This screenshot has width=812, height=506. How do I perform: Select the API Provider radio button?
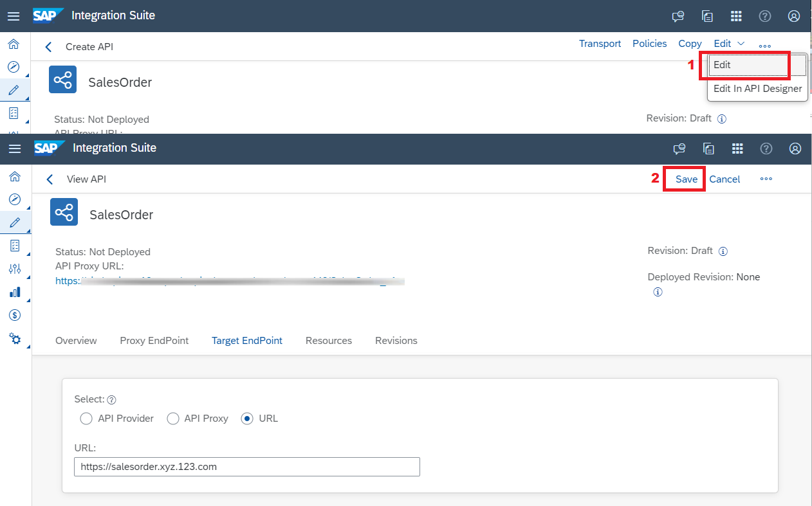click(x=86, y=419)
